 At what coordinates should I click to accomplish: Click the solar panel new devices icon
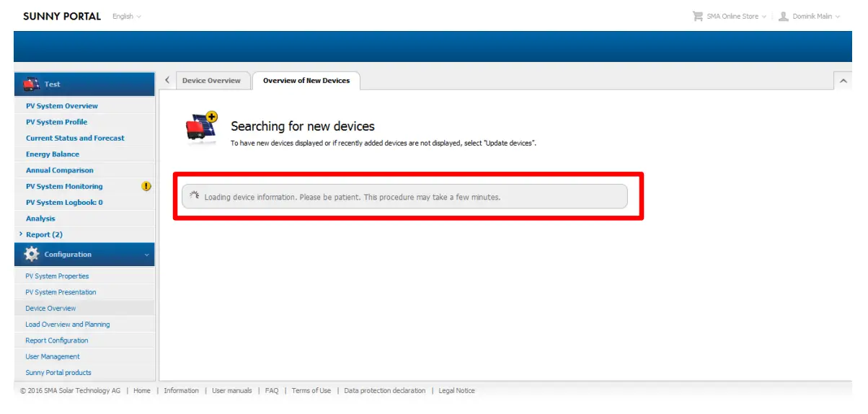[202, 126]
